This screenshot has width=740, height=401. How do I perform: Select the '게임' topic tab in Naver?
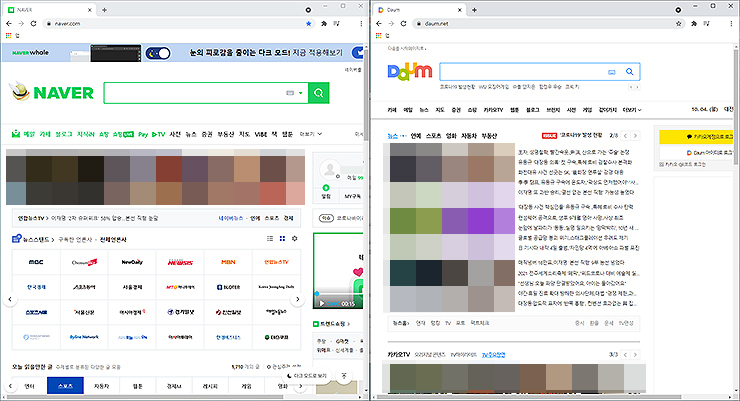click(246, 386)
